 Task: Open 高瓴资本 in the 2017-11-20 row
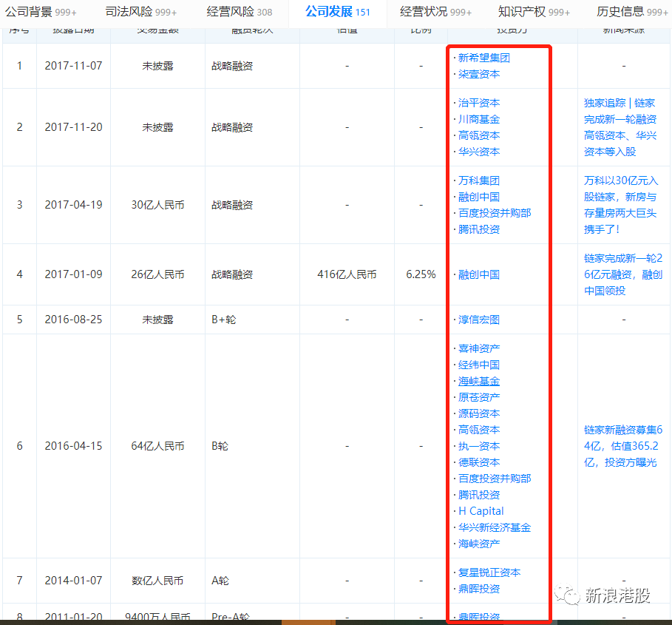479,135
